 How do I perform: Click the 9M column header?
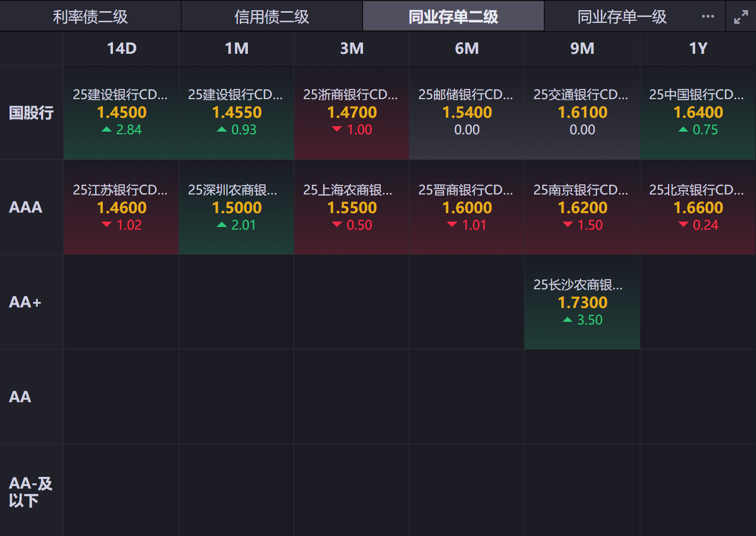pos(582,48)
